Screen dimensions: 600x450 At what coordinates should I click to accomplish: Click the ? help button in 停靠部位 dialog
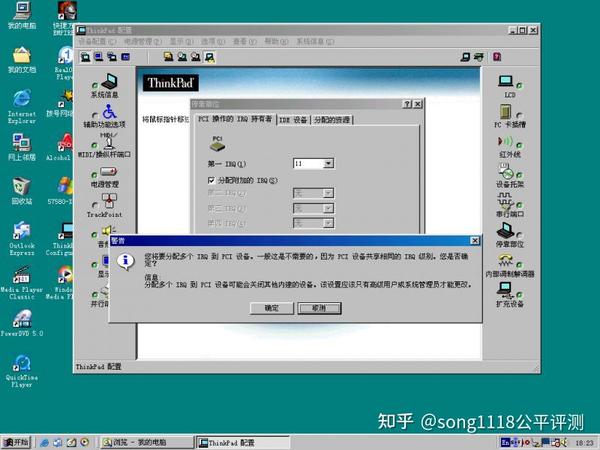(408, 104)
